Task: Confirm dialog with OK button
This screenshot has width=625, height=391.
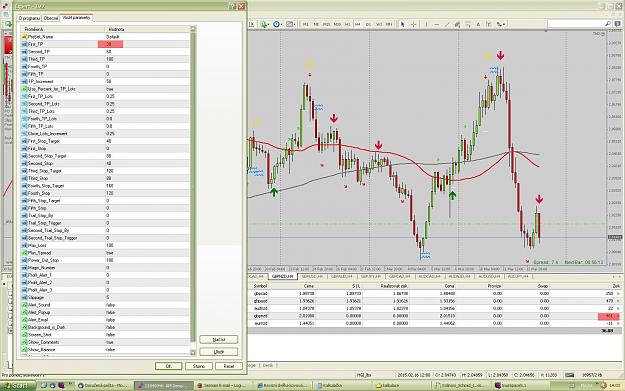Action: [x=169, y=366]
